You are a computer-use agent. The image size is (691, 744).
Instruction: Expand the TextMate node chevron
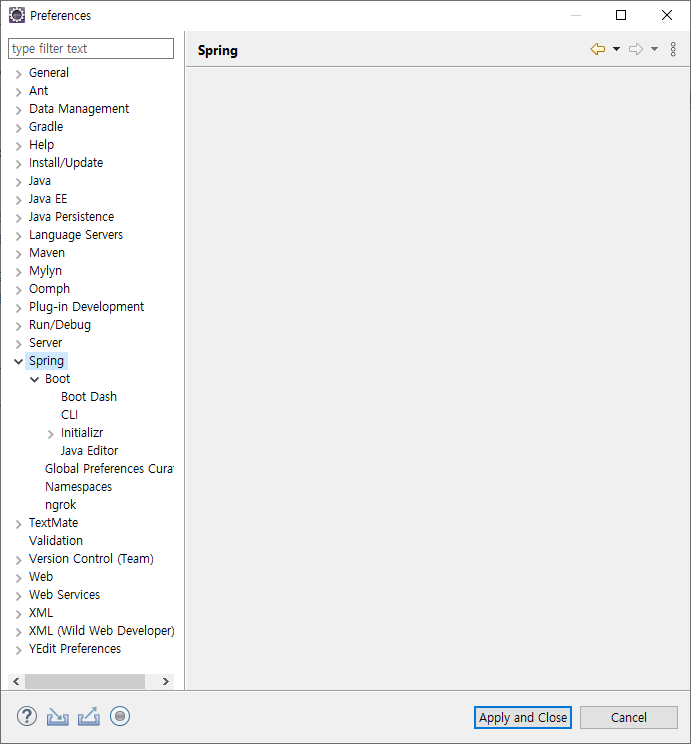(19, 524)
